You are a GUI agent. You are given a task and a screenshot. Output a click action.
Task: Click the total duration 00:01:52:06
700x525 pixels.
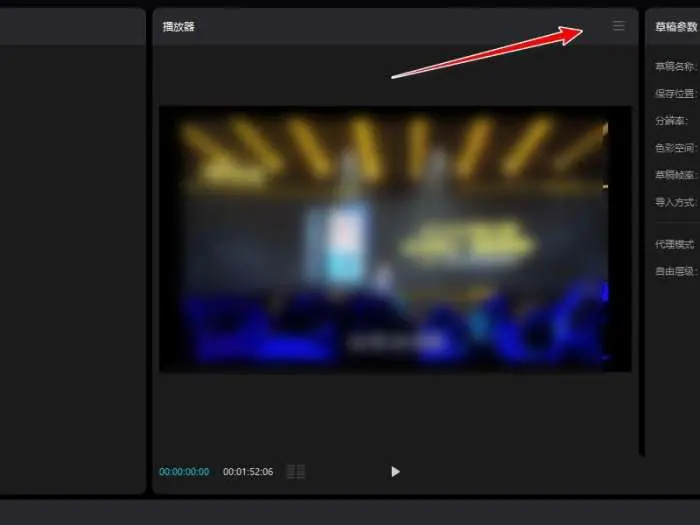pos(248,472)
